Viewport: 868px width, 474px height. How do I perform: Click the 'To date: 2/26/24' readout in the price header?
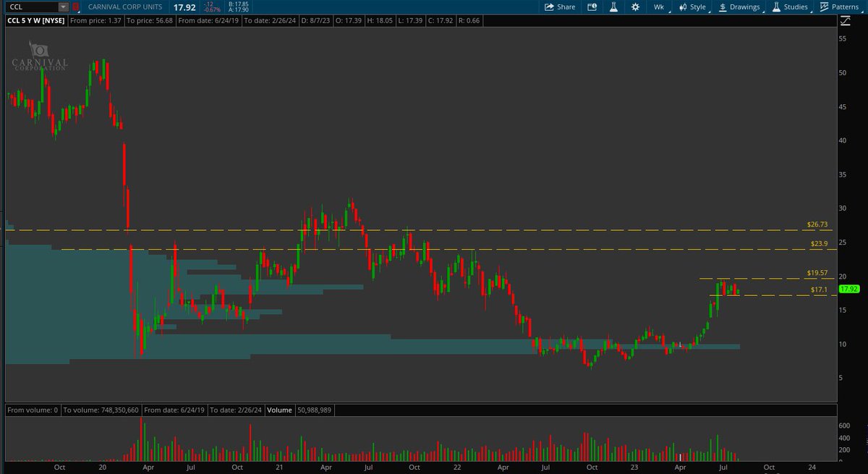coord(270,21)
